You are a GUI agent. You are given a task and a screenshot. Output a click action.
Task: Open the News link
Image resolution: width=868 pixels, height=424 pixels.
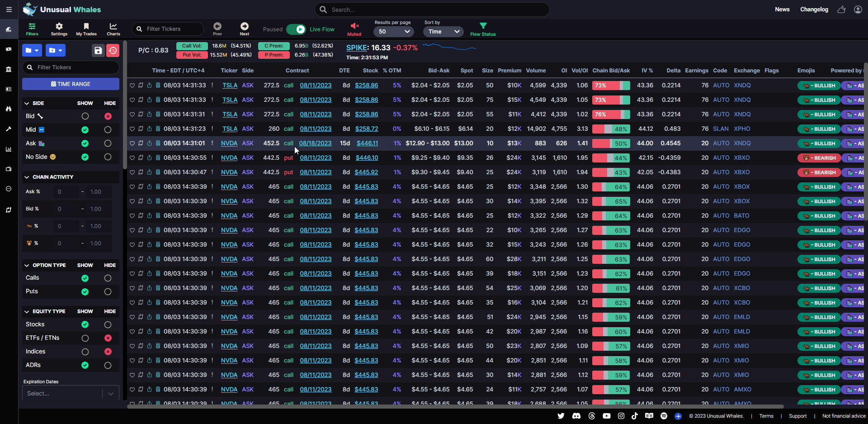tap(782, 10)
